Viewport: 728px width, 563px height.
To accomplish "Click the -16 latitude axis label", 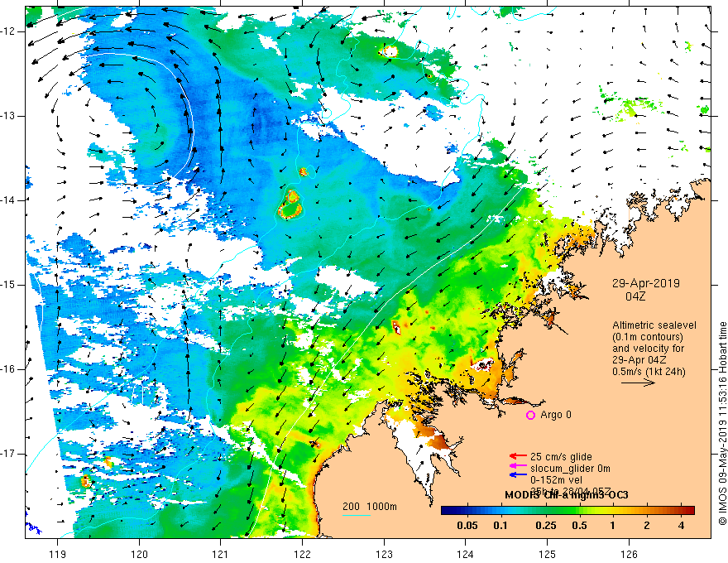I will 8,369.
